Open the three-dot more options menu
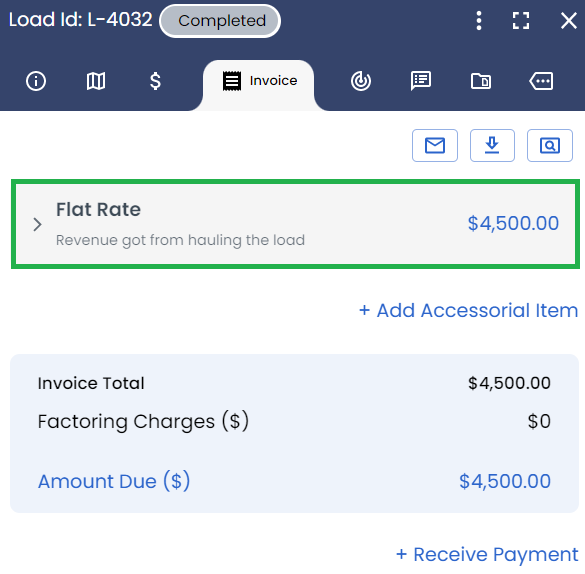This screenshot has width=585, height=574. pyautogui.click(x=479, y=21)
